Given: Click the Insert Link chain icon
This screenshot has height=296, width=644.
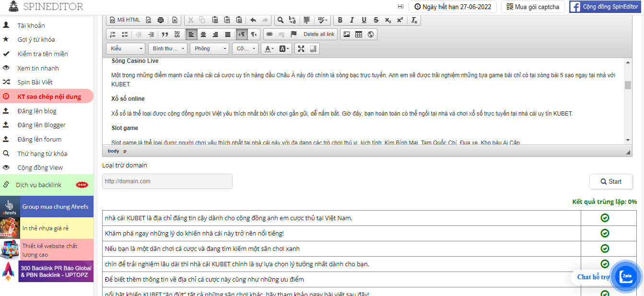Looking at the screenshot, I should [269, 35].
